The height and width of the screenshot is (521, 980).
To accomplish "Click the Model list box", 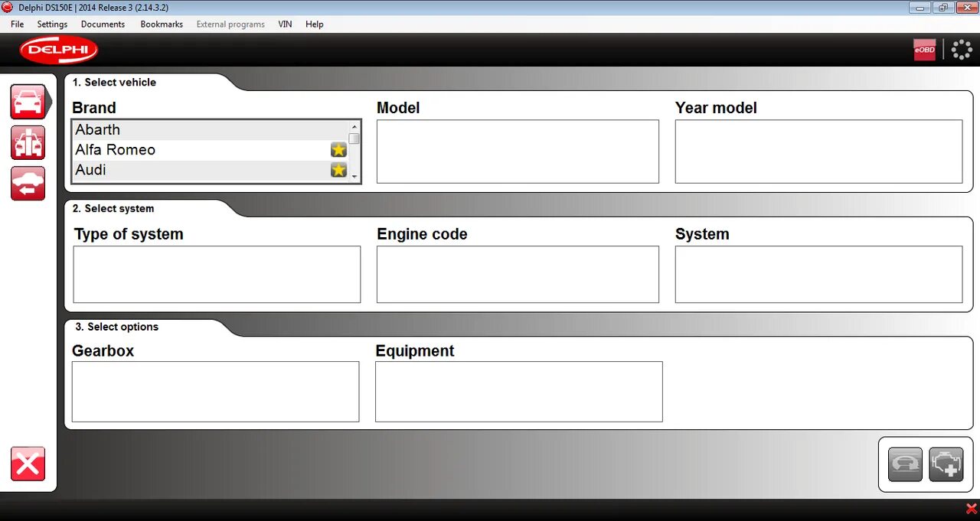I will click(x=518, y=151).
